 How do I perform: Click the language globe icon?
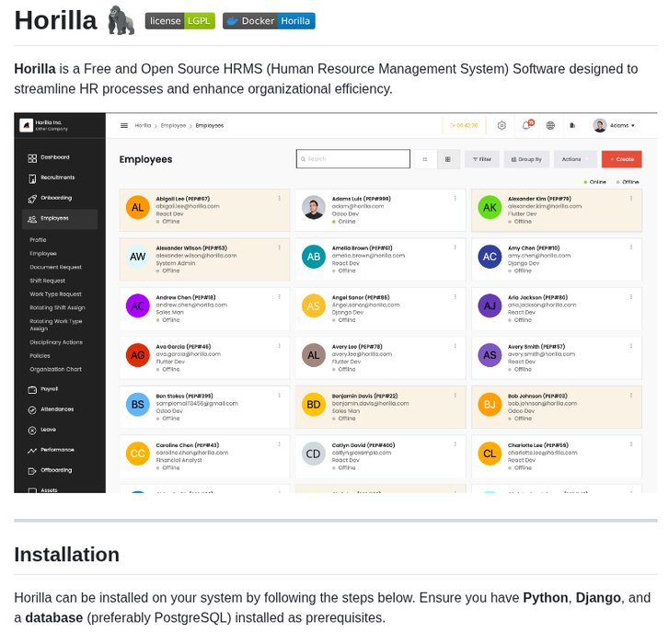pyautogui.click(x=550, y=125)
